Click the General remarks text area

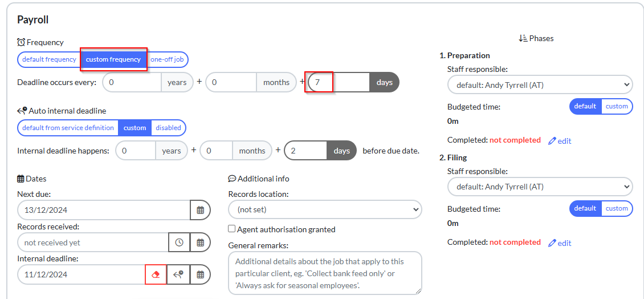click(x=325, y=273)
